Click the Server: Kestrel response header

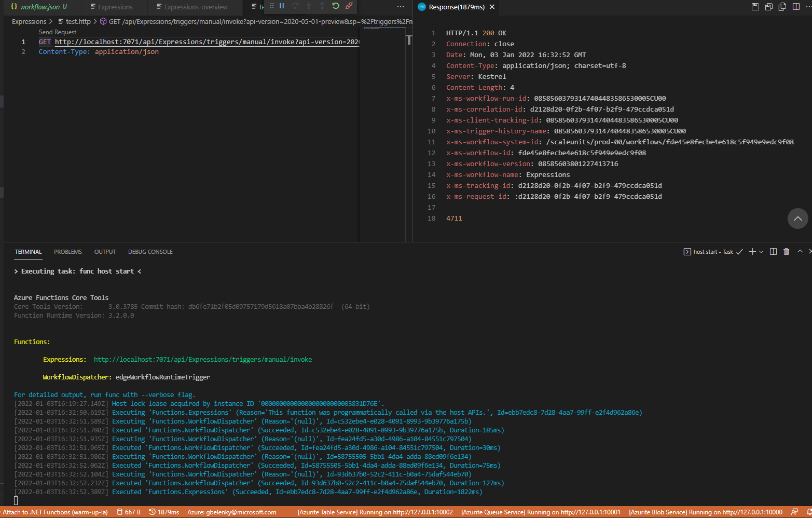[476, 77]
